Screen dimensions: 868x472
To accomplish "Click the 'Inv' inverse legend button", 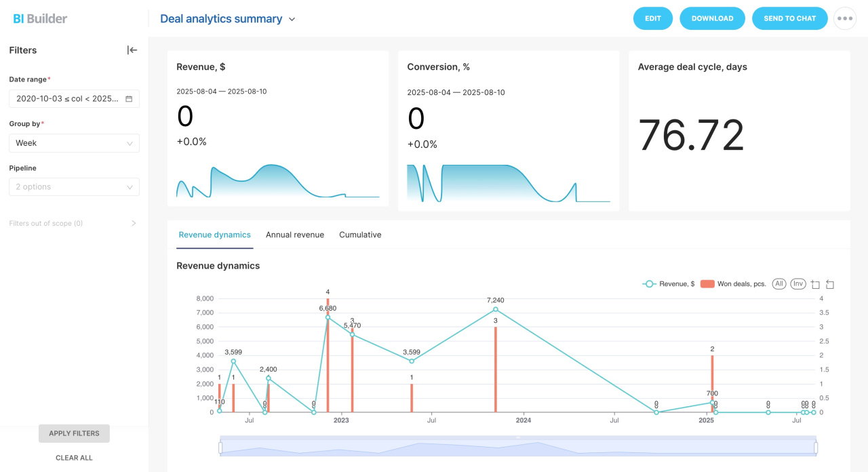I will pos(797,283).
